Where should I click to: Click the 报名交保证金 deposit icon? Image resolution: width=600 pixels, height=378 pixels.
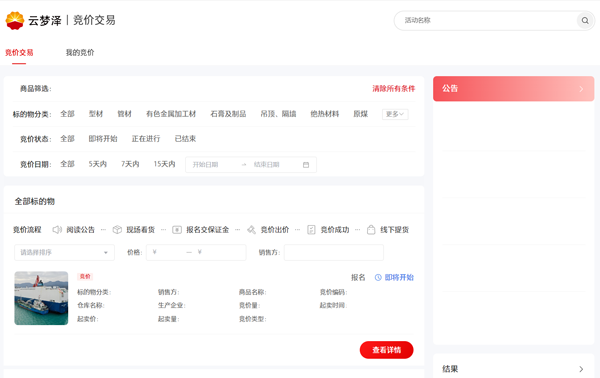(177, 230)
